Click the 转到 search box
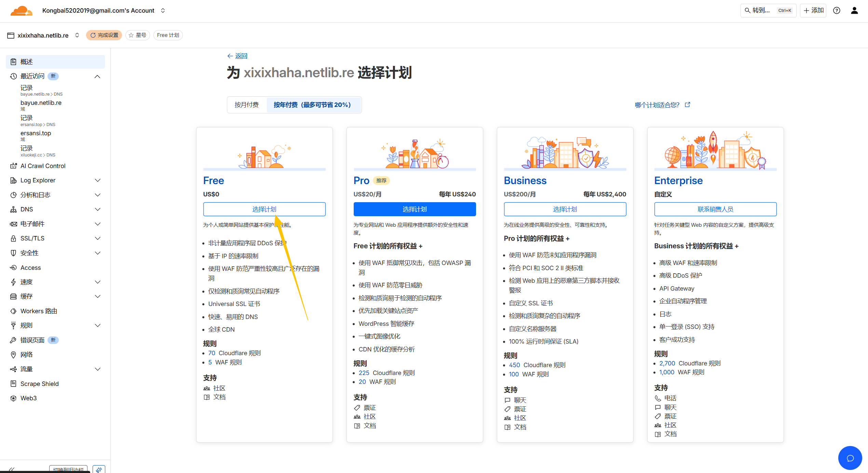The image size is (868, 473). click(x=768, y=11)
